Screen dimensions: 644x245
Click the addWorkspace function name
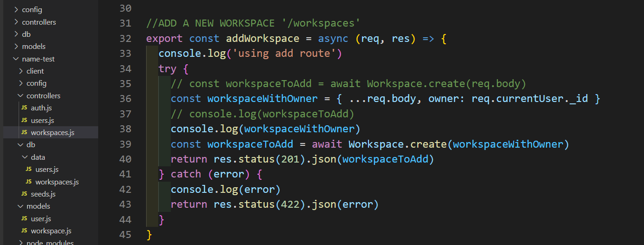pos(262,38)
